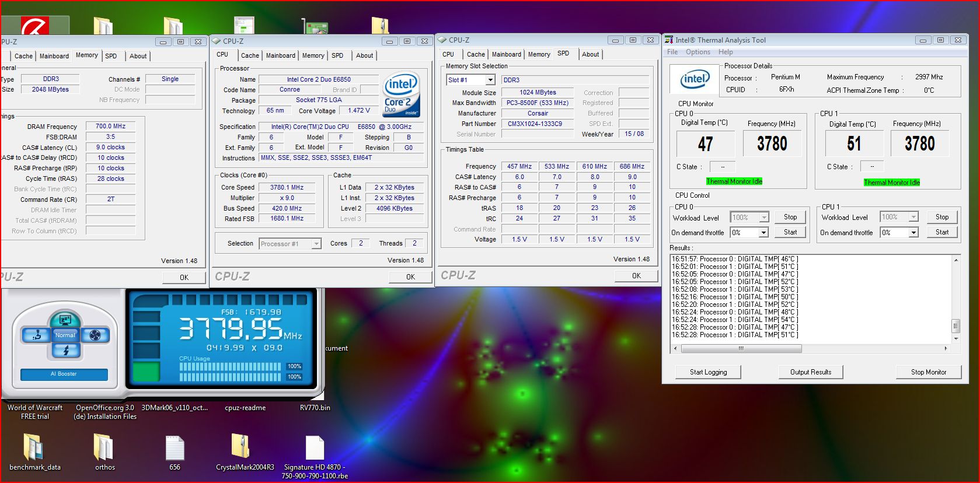980x483 pixels.
Task: Click the Results horizontal scrollbar thumb
Action: point(741,349)
